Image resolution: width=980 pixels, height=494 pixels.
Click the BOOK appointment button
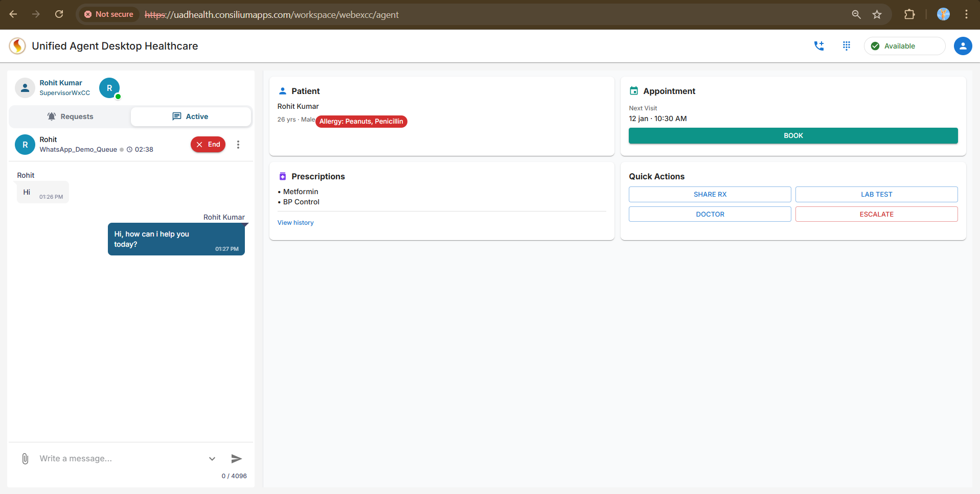pos(793,135)
